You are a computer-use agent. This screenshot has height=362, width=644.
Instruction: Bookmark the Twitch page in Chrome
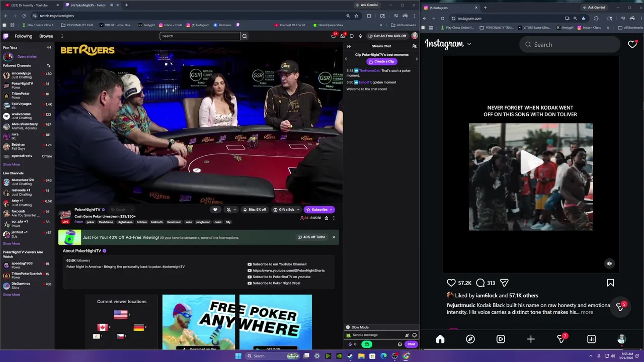click(356, 16)
